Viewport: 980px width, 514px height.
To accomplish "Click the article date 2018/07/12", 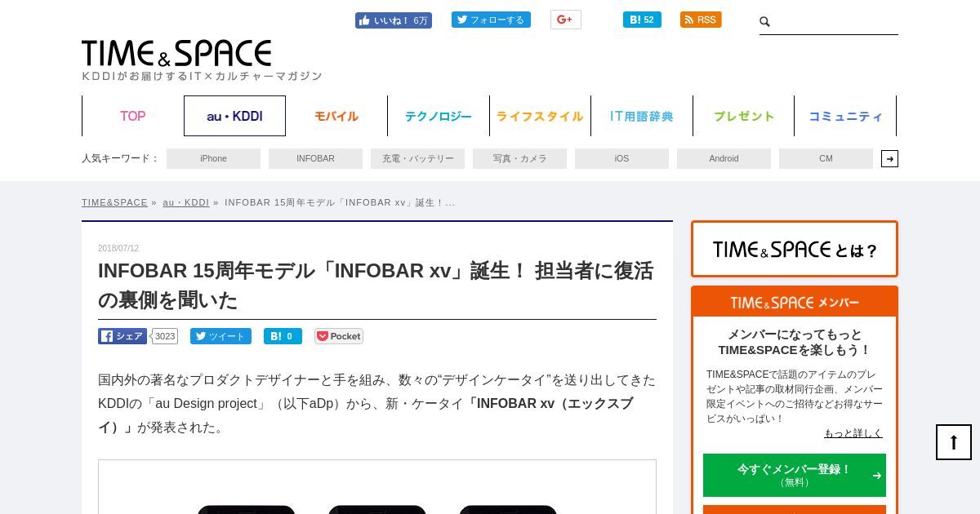I will 118,248.
